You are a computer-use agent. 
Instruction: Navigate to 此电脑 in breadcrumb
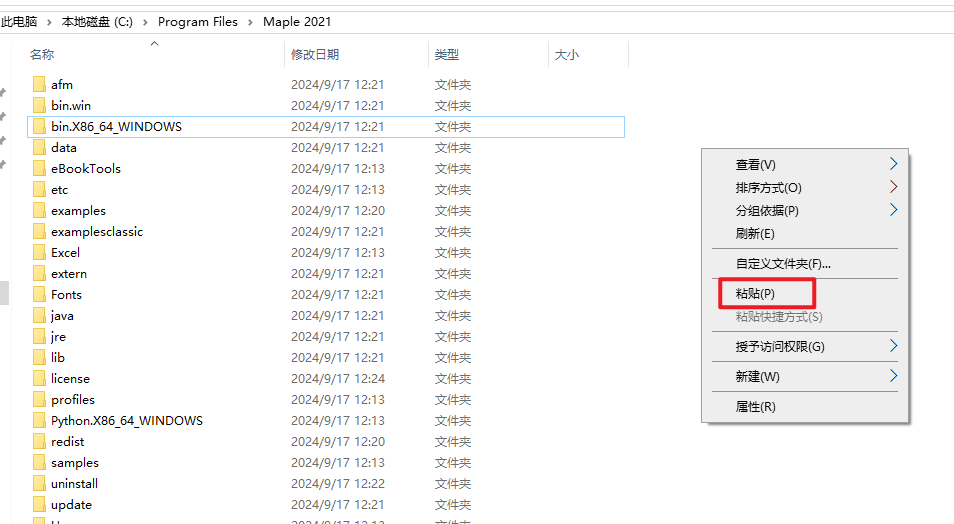point(19,22)
